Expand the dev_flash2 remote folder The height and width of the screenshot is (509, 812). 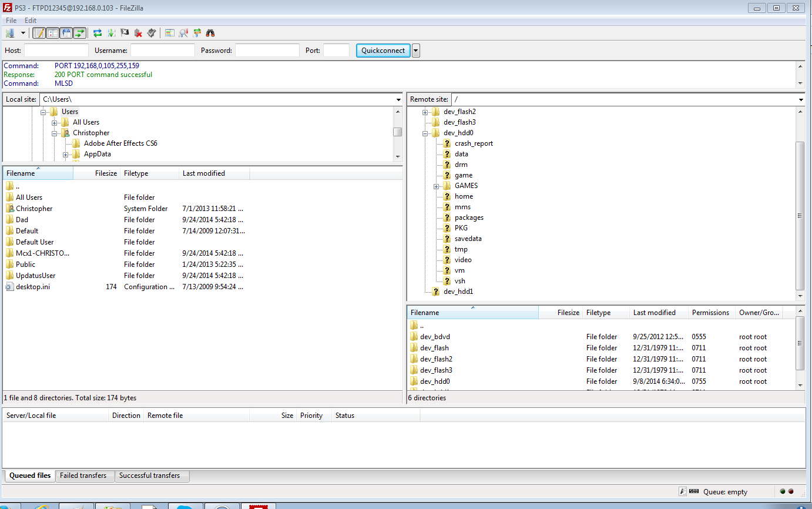425,112
